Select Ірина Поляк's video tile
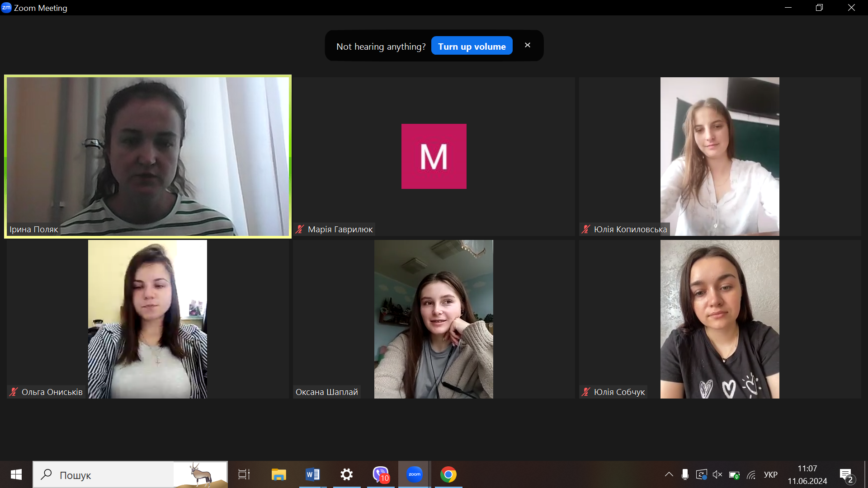The image size is (868, 488). click(148, 156)
